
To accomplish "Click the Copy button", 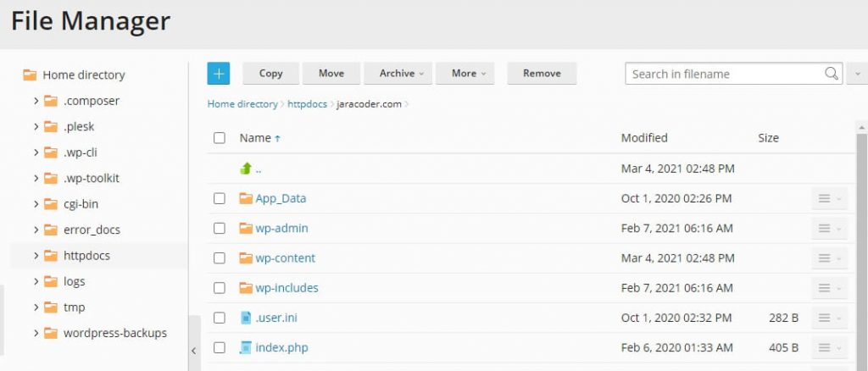I will pyautogui.click(x=270, y=74).
